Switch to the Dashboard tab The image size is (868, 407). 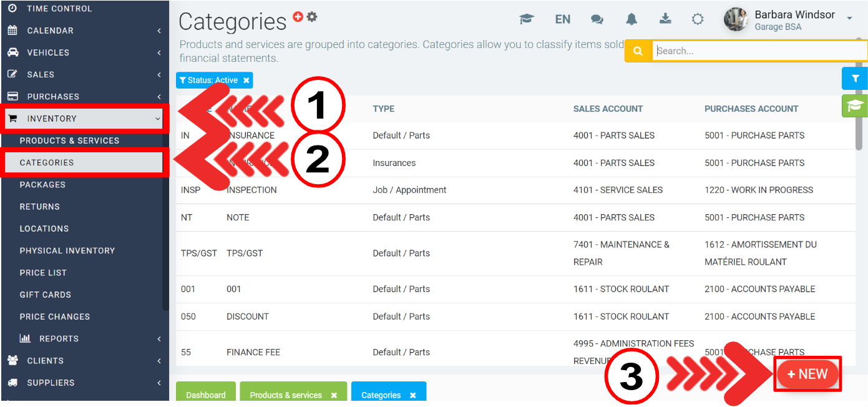point(206,395)
